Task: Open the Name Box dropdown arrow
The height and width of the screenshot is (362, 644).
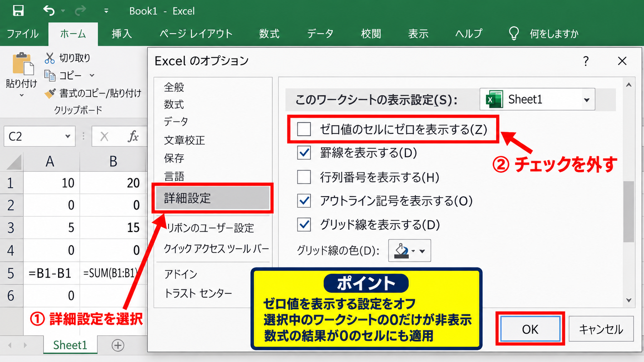Action: click(x=68, y=136)
